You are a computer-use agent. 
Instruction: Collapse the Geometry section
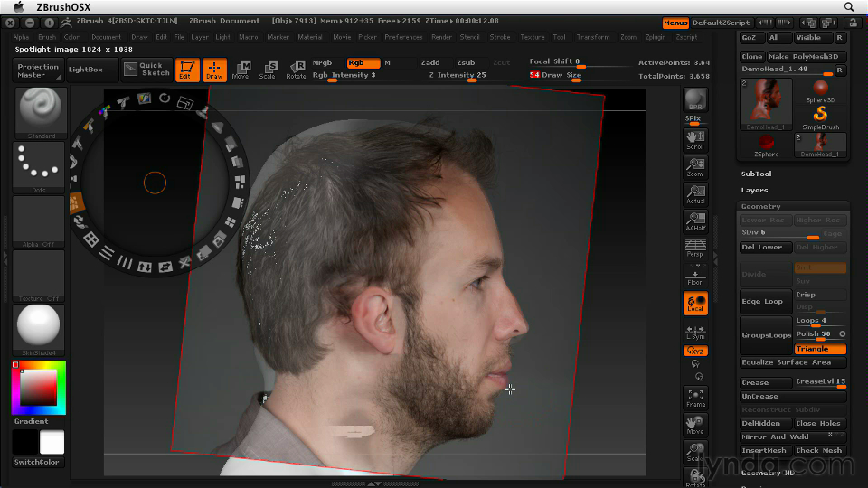(760, 206)
